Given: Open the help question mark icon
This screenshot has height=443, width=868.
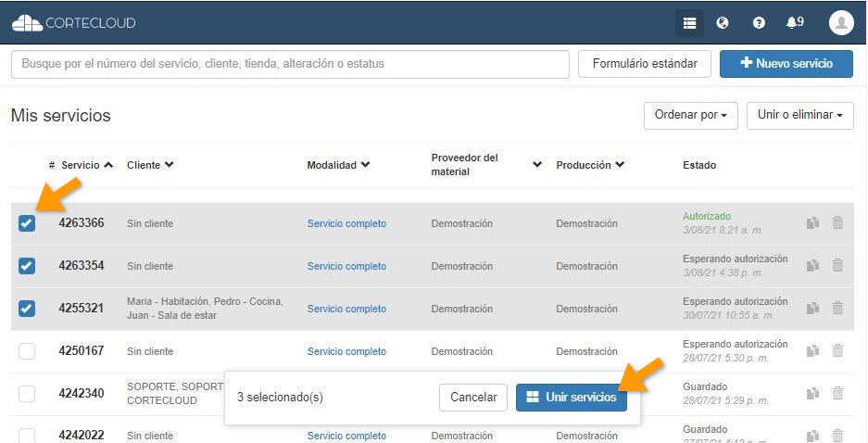Looking at the screenshot, I should point(759,23).
